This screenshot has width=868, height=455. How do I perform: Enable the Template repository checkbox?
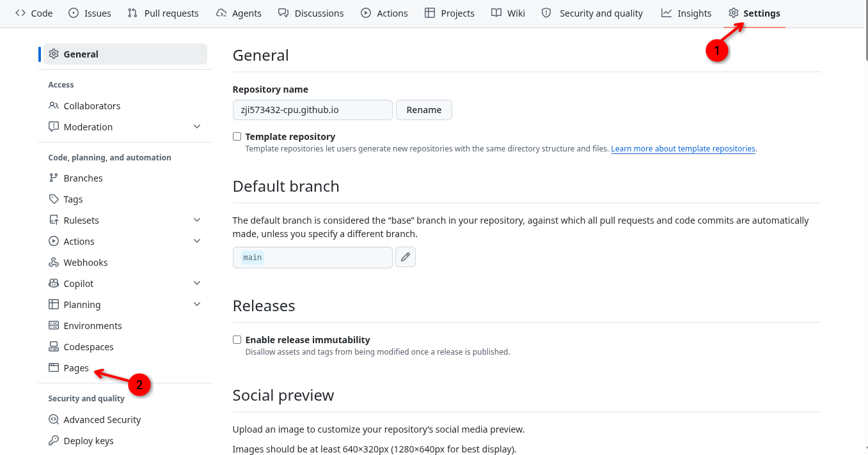click(237, 137)
